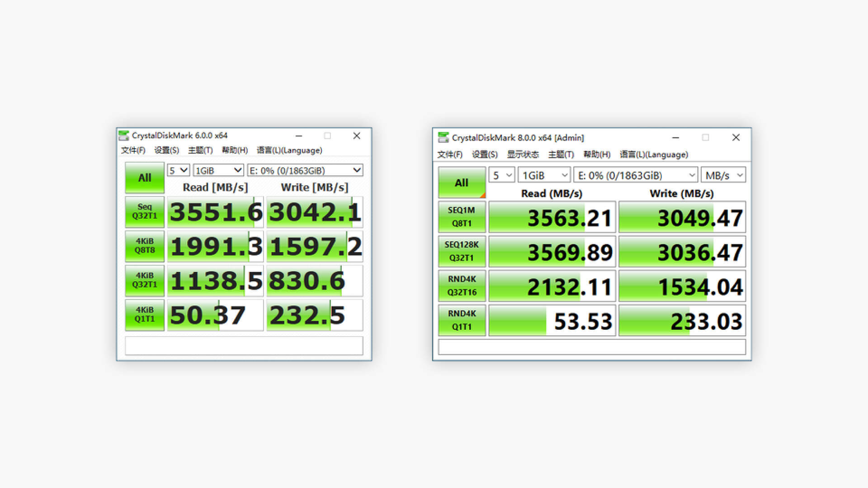Image resolution: width=868 pixels, height=488 pixels.
Task: Open 设置(S) menu in CrystalDiskMark 6
Action: [x=166, y=150]
